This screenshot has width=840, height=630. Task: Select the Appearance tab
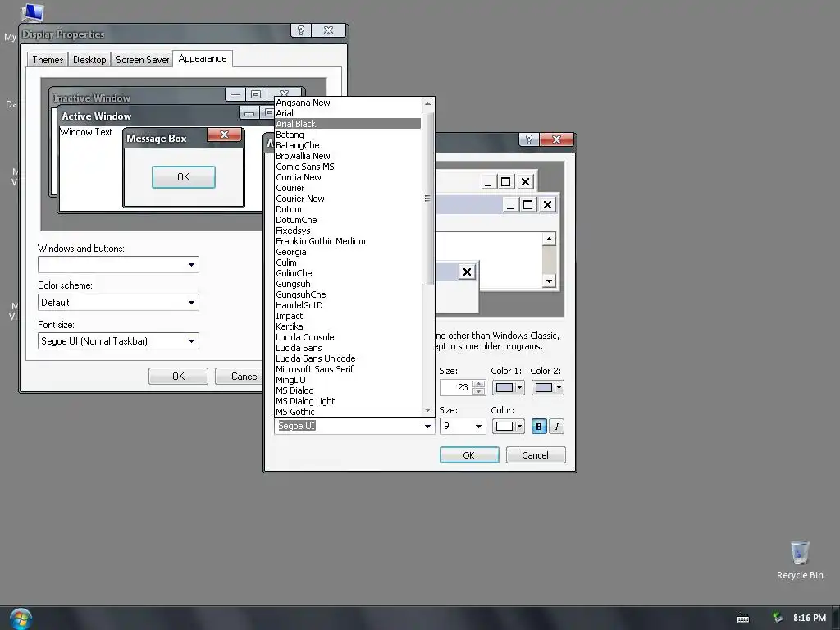[x=203, y=58]
